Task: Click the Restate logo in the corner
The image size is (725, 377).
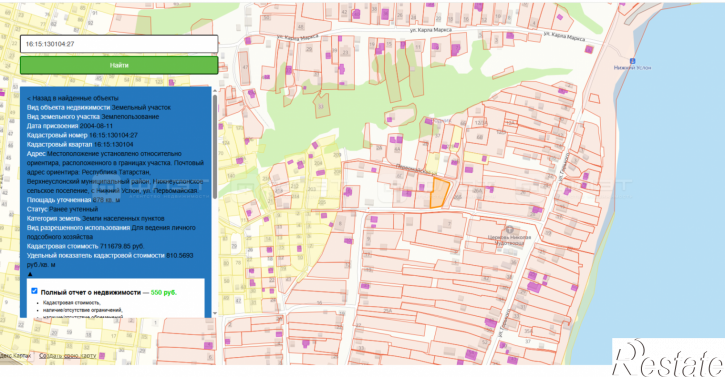Action: 669,357
